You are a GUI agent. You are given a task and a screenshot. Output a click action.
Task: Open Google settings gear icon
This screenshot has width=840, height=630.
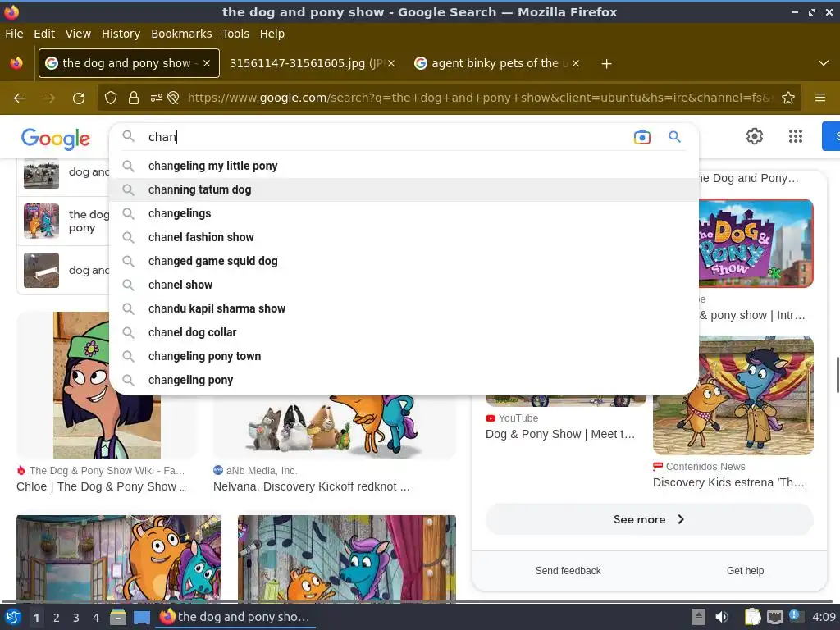coord(755,136)
